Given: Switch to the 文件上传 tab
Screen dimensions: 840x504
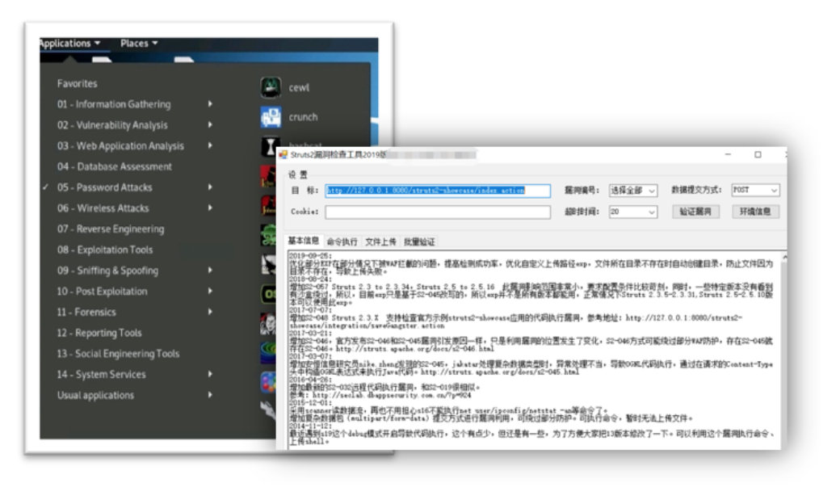Looking at the screenshot, I should [380, 242].
